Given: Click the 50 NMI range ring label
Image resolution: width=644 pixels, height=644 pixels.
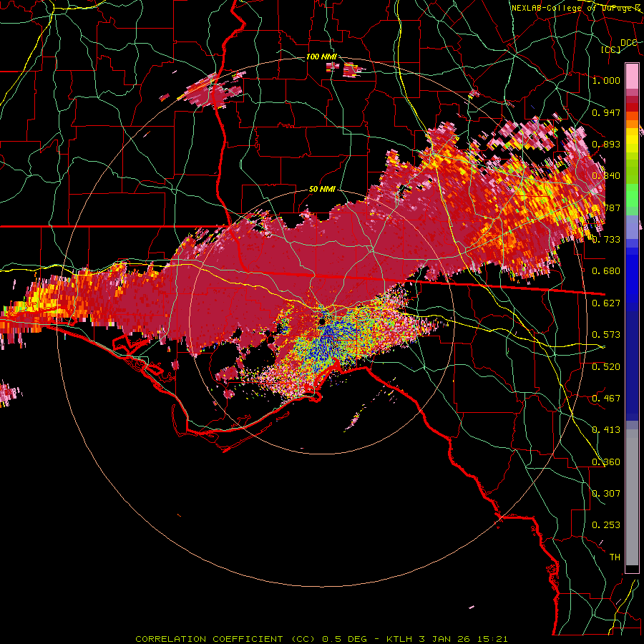Looking at the screenshot, I should click(x=322, y=190).
